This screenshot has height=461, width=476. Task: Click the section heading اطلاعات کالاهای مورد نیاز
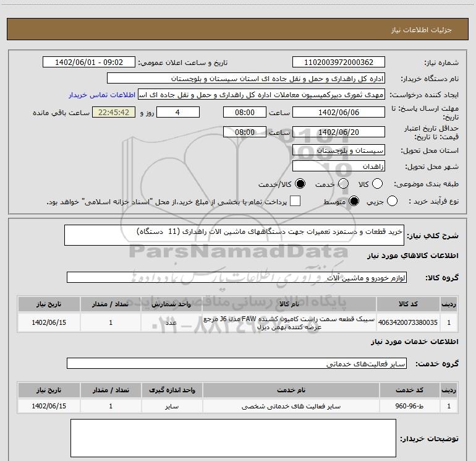coord(412,256)
